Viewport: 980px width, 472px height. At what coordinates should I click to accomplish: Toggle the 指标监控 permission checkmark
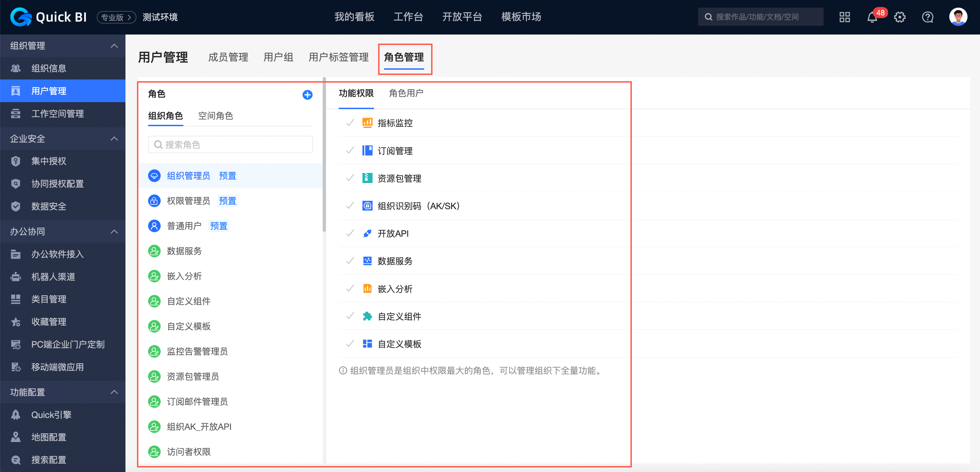pos(350,123)
